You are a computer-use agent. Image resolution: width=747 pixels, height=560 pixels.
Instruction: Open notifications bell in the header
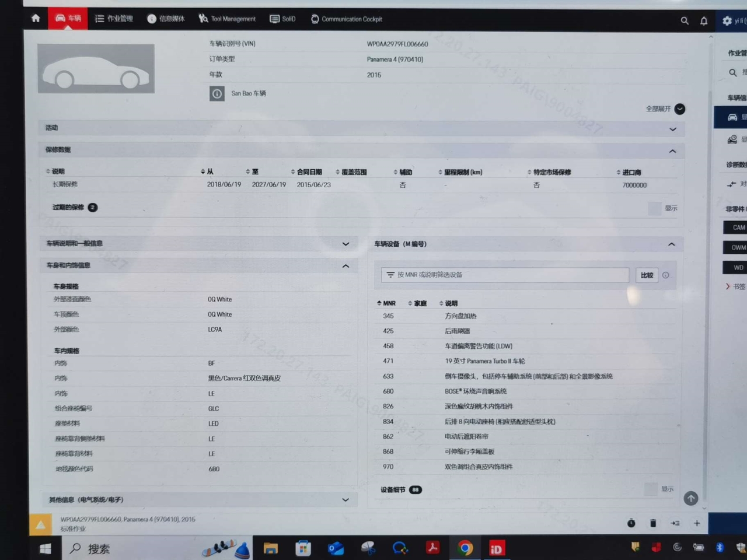[x=704, y=20]
